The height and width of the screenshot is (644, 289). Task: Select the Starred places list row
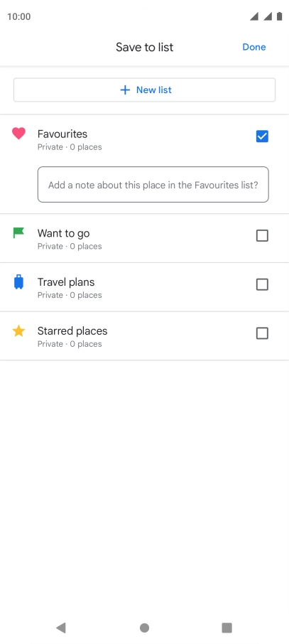point(145,336)
